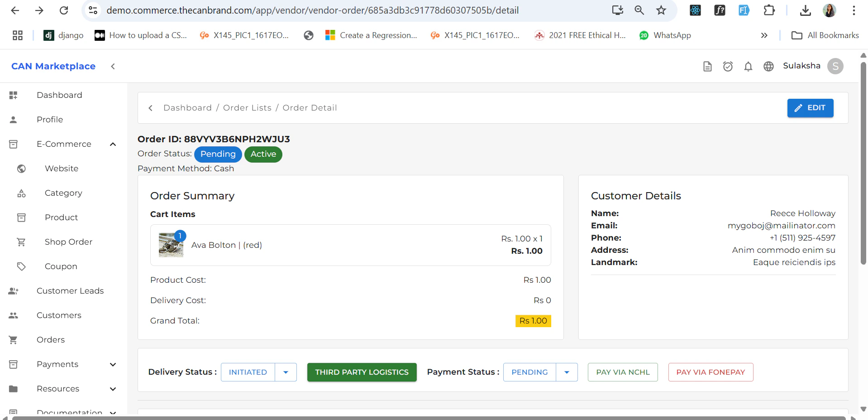Collapse E-Commerce sidebar section
Screen dimensions: 868x420
113,144
